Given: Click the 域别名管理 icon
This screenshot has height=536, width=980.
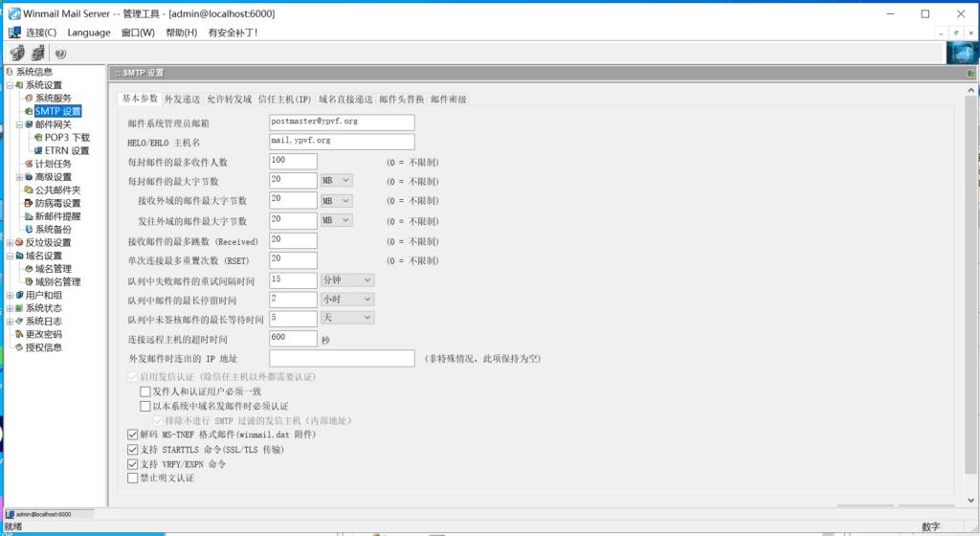Looking at the screenshot, I should [29, 281].
